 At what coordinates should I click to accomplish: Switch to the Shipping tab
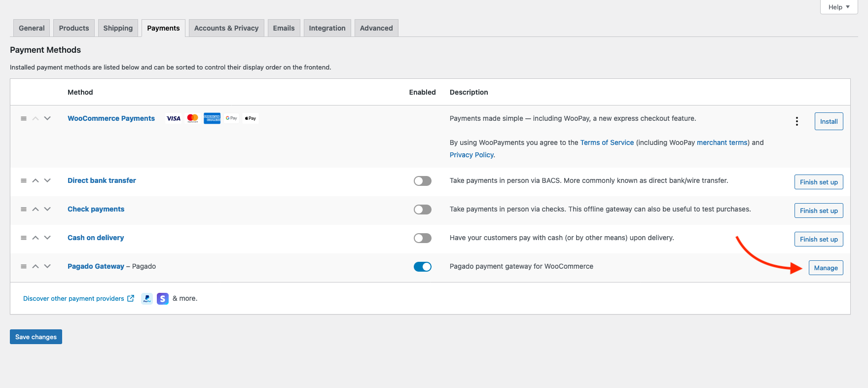pos(118,28)
